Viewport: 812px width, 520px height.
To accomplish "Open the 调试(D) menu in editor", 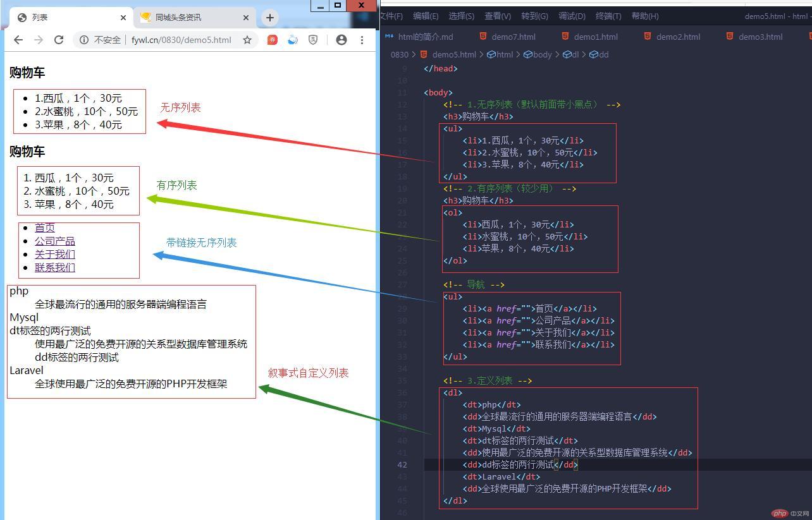I will (x=572, y=16).
